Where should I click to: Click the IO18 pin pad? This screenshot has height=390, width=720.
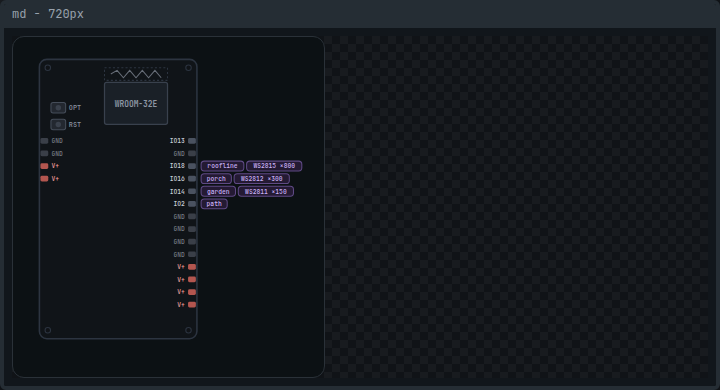click(192, 166)
